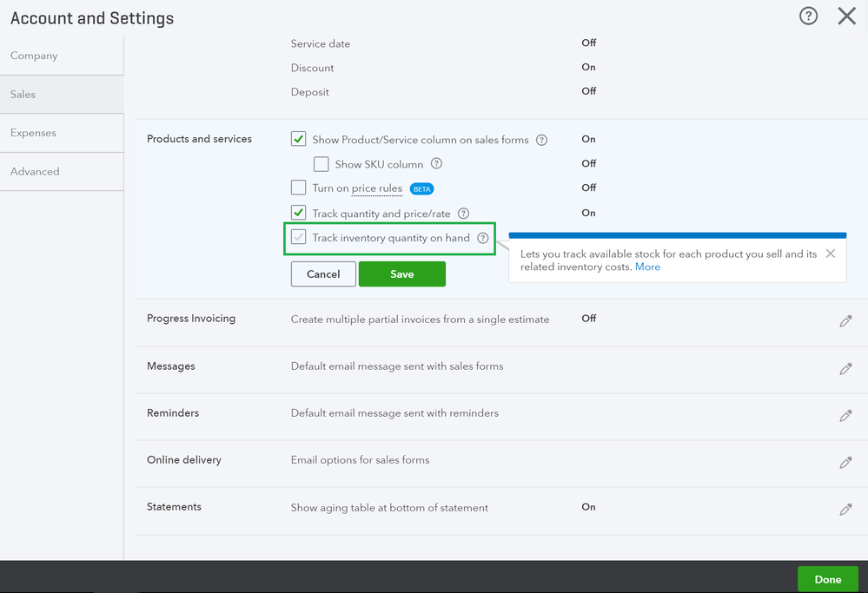Edit Messages section with pencil icon

coord(845,369)
